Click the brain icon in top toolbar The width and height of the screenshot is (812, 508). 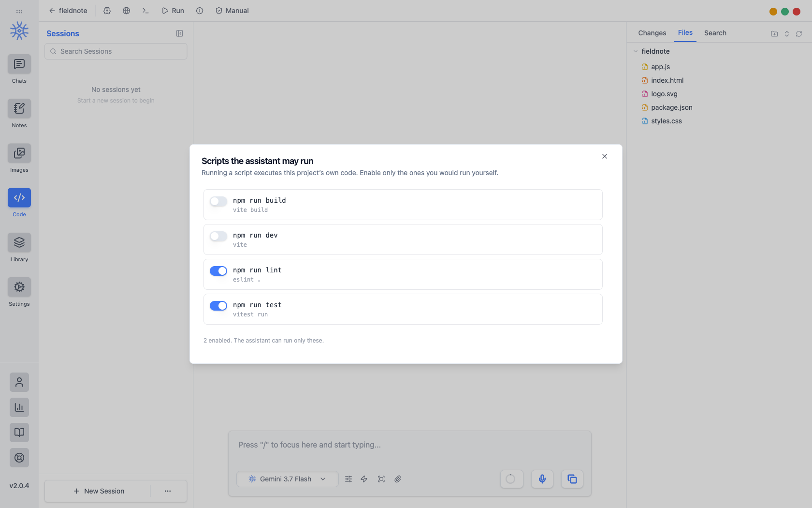107,11
